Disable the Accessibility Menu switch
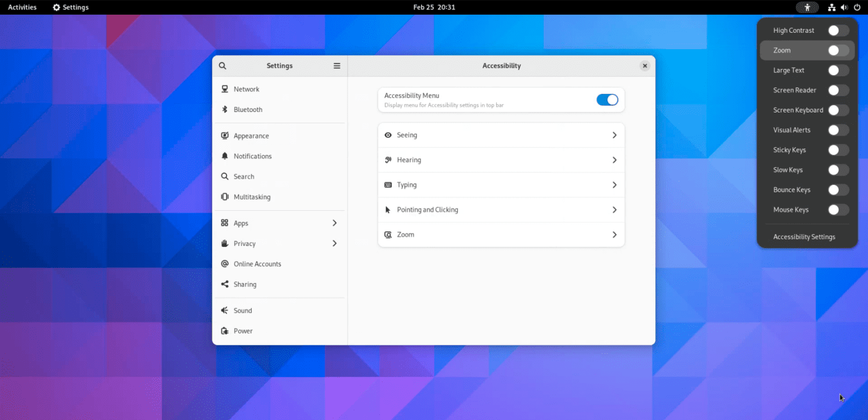The width and height of the screenshot is (868, 420). pos(607,99)
